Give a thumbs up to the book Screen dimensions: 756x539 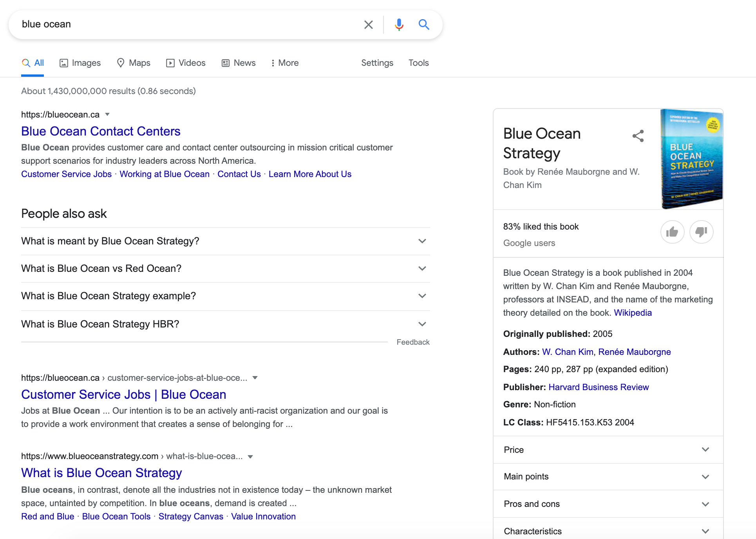pyautogui.click(x=672, y=232)
